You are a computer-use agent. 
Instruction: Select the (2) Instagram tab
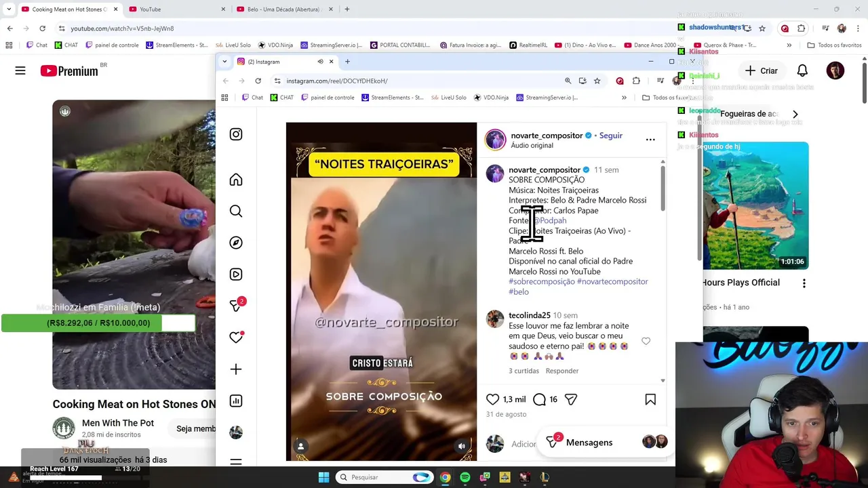click(285, 62)
